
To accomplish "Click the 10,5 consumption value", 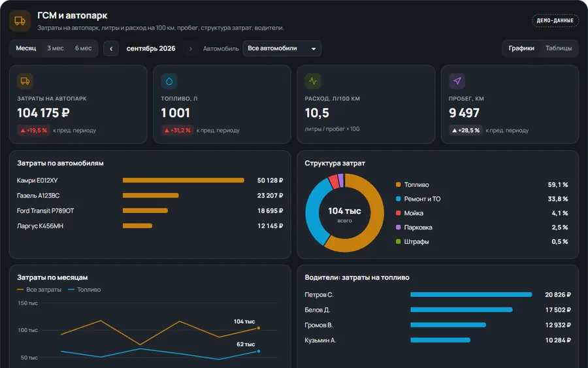I will tap(317, 113).
